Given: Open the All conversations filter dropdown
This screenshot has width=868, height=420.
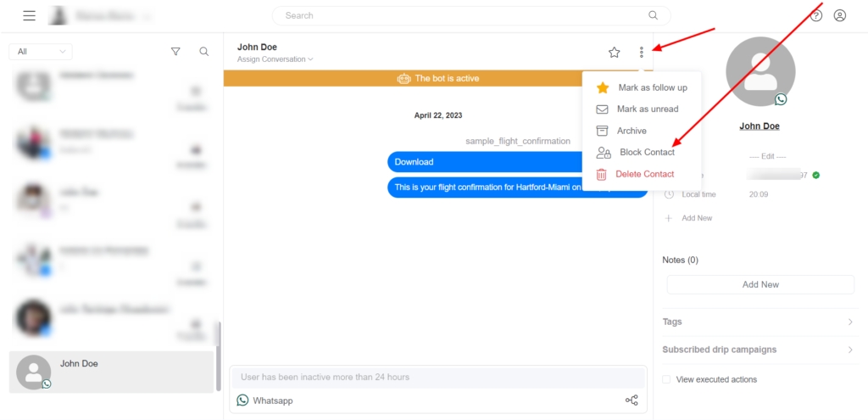Looking at the screenshot, I should (x=41, y=52).
